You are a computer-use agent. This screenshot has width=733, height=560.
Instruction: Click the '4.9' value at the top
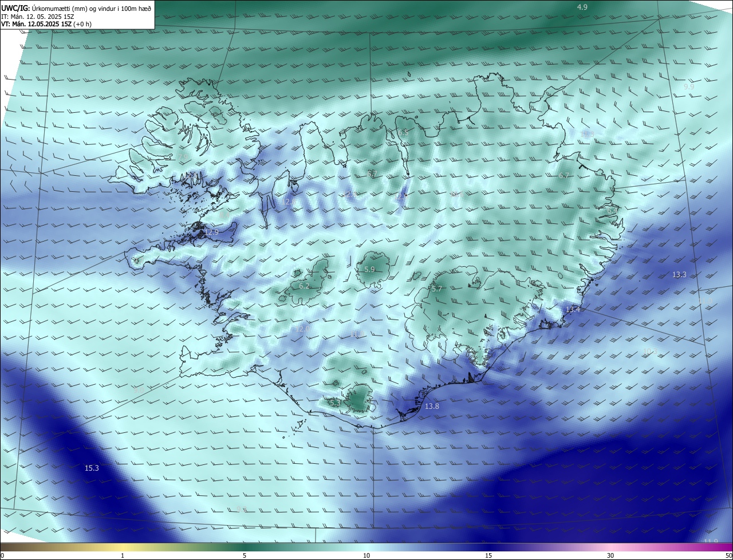582,7
